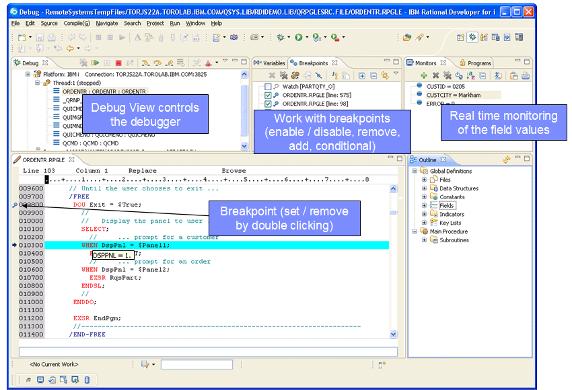The height and width of the screenshot is (390, 572).
Task: Open the Debug toolbar dropdown arrow
Action: [x=289, y=37]
